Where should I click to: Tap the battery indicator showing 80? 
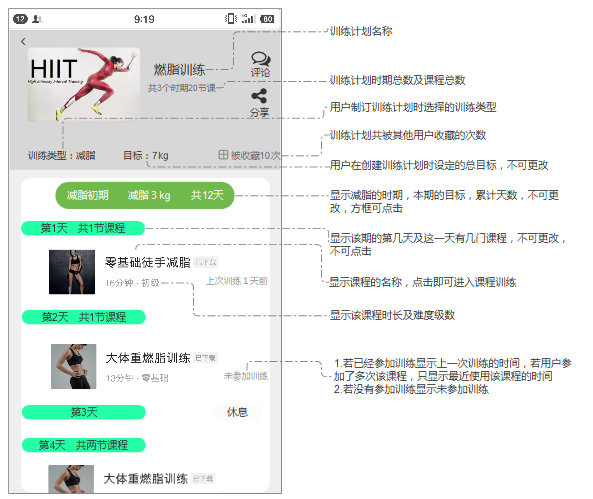pos(267,19)
